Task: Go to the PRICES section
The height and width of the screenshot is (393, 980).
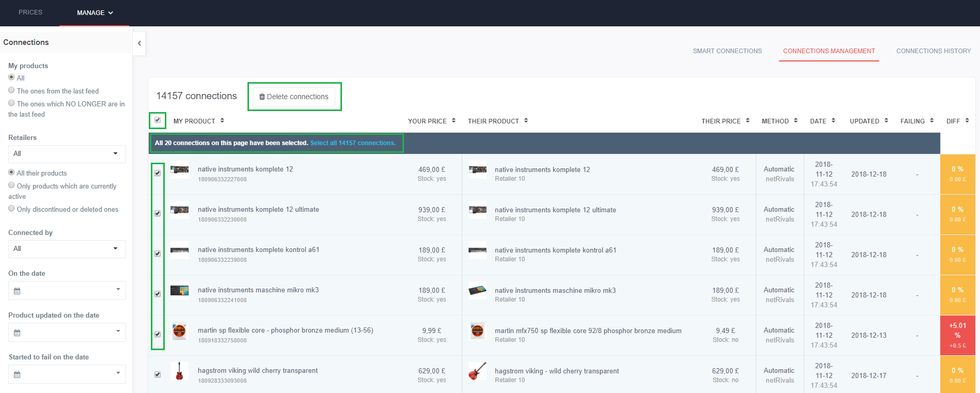Action: [x=30, y=12]
